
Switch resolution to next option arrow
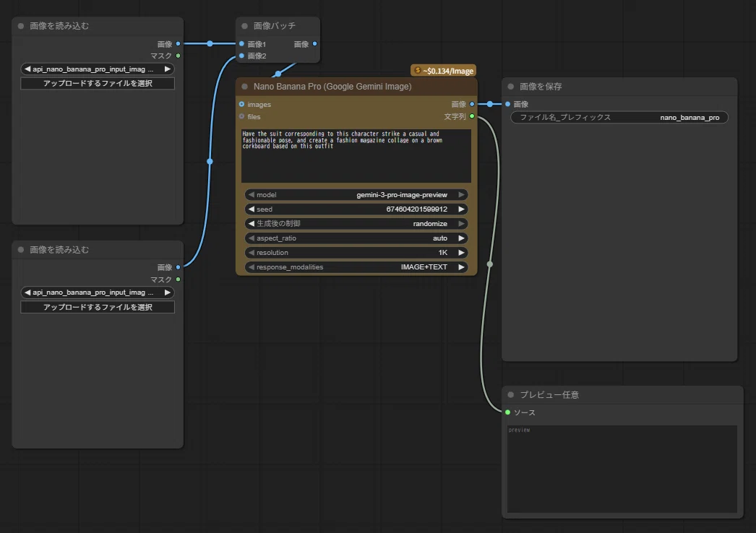point(461,253)
